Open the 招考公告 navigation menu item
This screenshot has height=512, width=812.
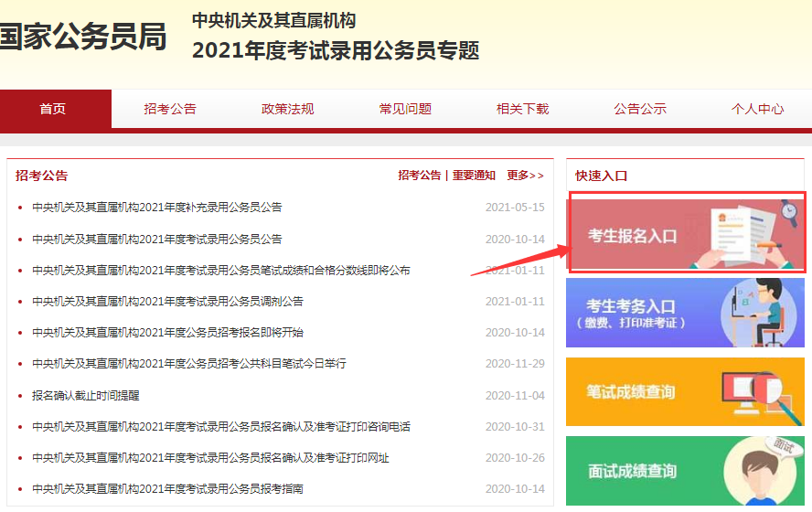point(170,109)
